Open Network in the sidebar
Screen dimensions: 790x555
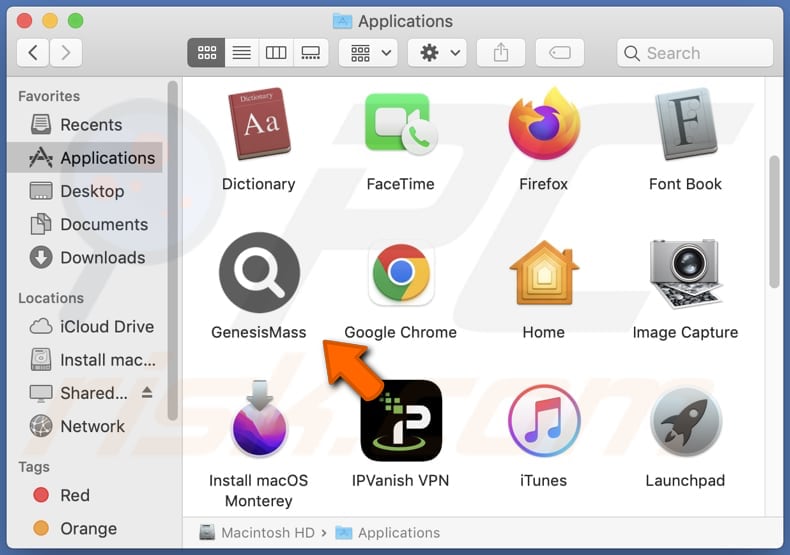click(85, 426)
